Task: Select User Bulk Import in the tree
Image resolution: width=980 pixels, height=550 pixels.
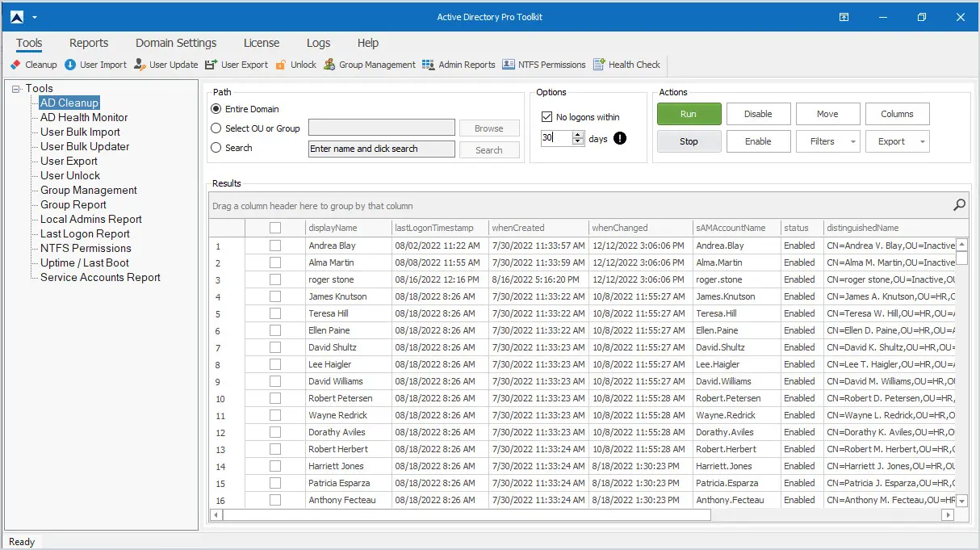Action: tap(80, 132)
